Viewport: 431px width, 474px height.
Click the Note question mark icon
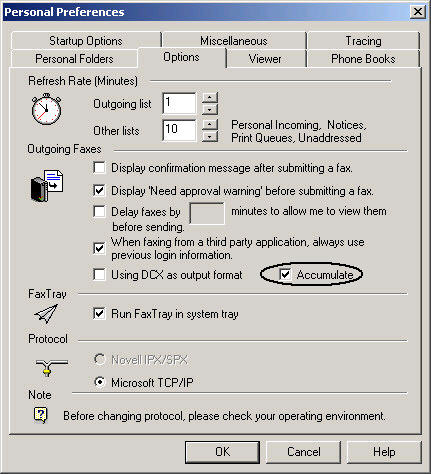tap(41, 415)
